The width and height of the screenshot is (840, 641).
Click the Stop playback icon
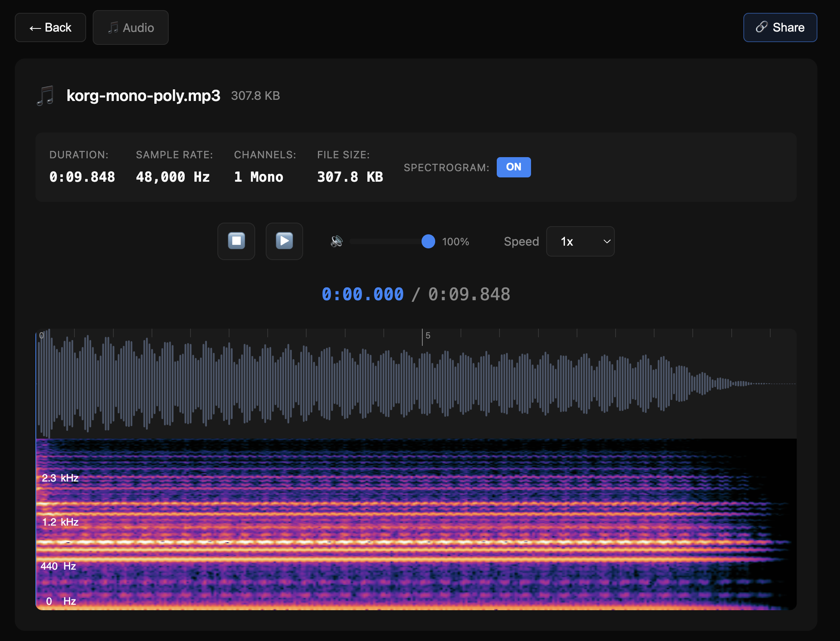236,241
